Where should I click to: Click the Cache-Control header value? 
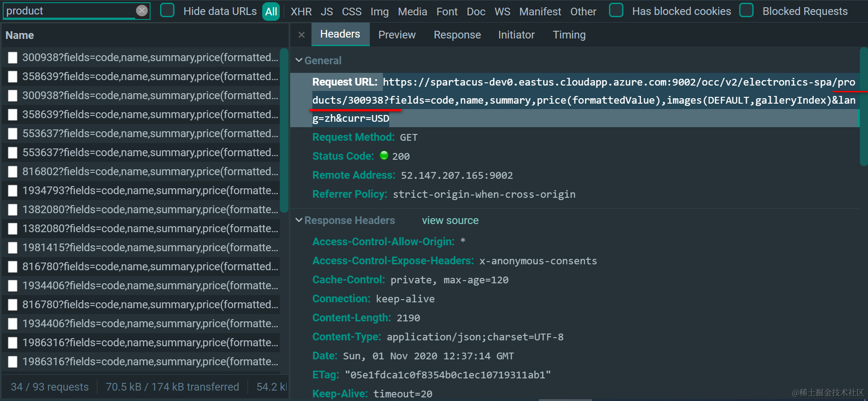pyautogui.click(x=449, y=280)
